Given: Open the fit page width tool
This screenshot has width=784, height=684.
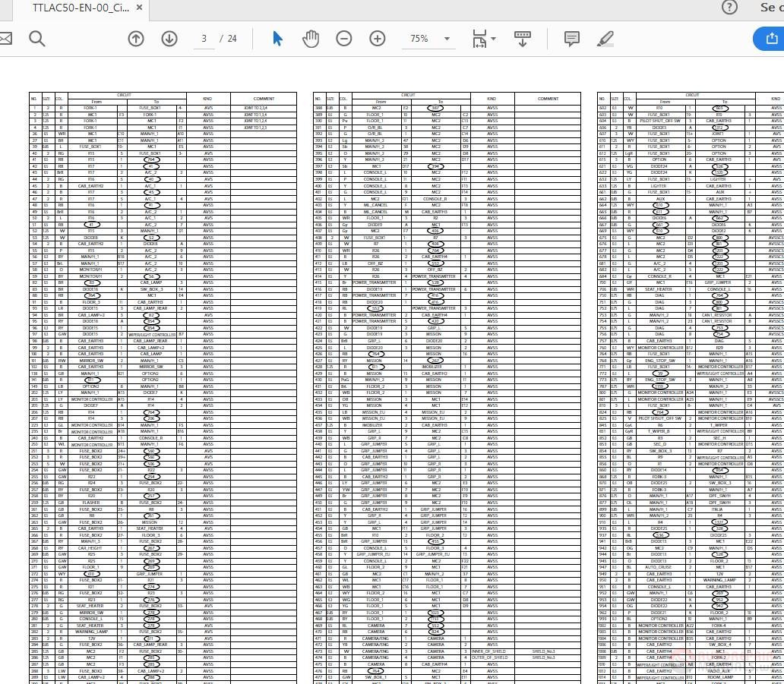Looking at the screenshot, I should tap(479, 39).
